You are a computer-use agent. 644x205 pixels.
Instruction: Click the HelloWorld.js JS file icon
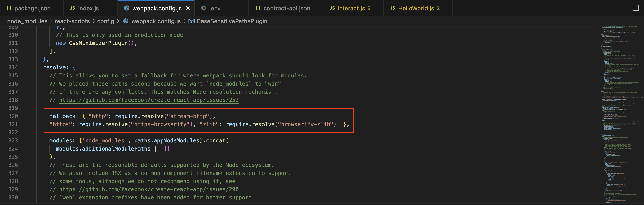(x=393, y=8)
